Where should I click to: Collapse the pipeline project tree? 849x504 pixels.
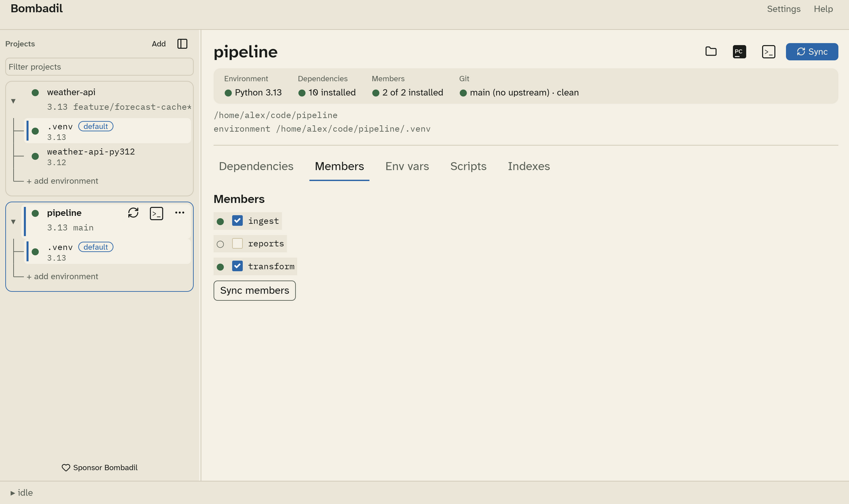click(13, 222)
